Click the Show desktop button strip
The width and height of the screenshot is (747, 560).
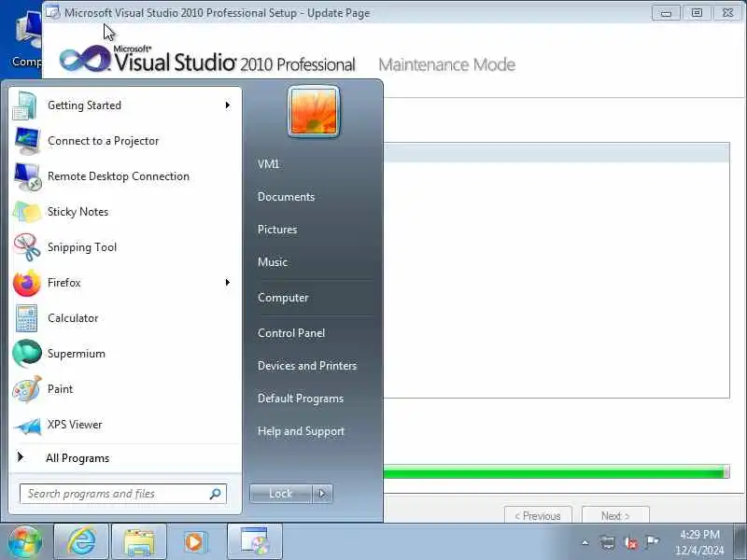click(740, 541)
